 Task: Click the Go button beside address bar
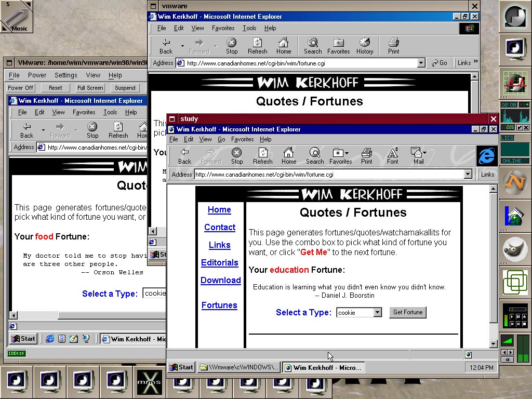(439, 63)
